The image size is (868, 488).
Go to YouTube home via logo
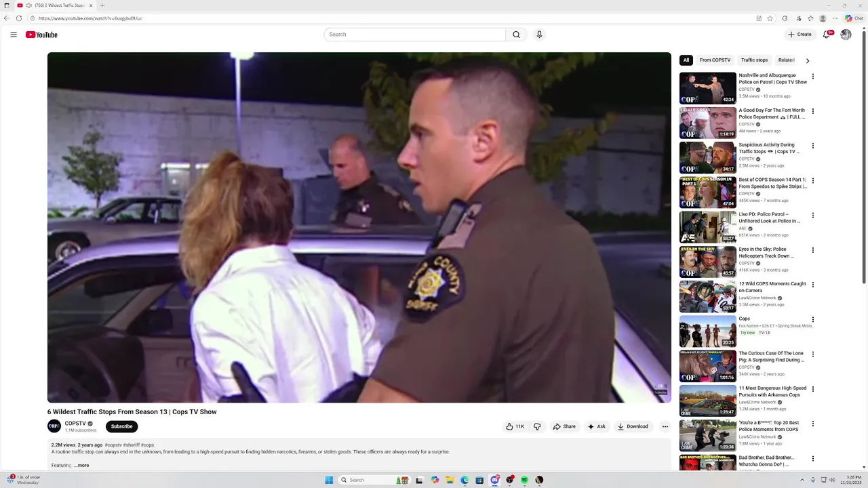pyautogui.click(x=41, y=35)
